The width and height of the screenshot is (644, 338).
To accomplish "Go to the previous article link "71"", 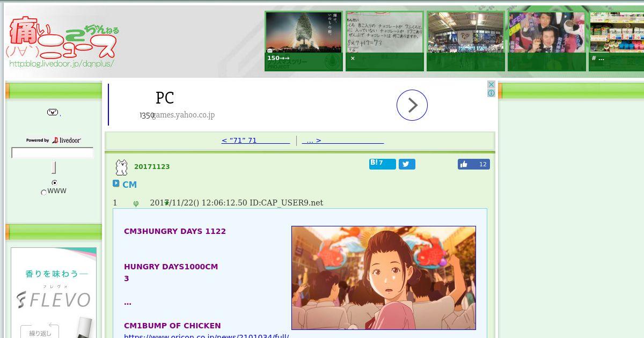I will [255, 141].
